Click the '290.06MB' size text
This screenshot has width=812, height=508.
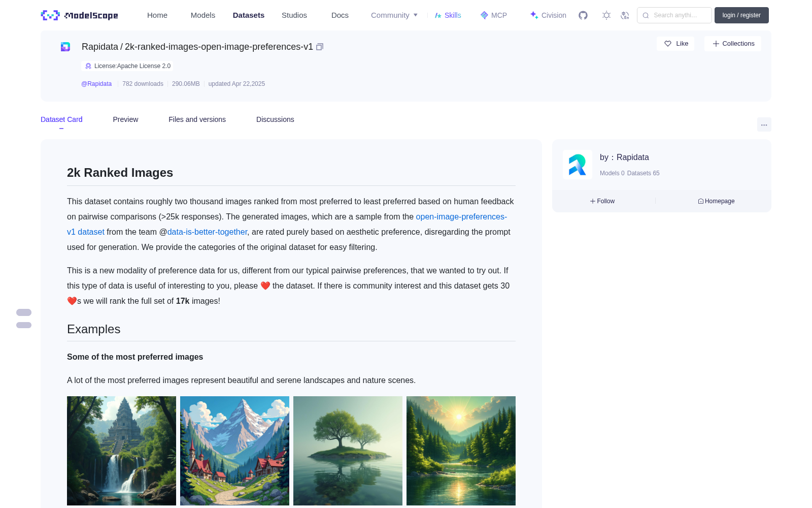point(186,84)
